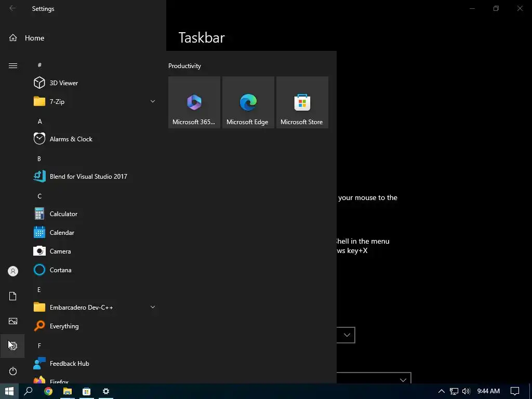Click the Power icon in Start
Image resolution: width=532 pixels, height=399 pixels.
click(x=13, y=371)
